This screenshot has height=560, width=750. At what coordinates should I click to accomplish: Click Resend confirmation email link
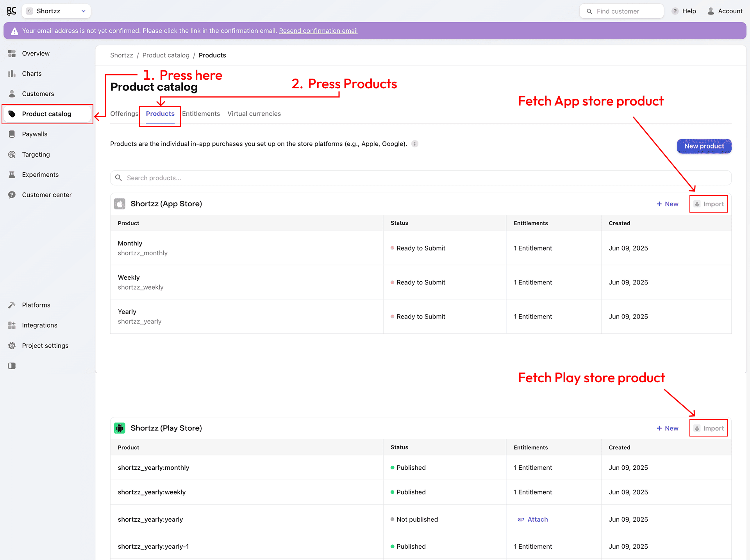pos(318,31)
